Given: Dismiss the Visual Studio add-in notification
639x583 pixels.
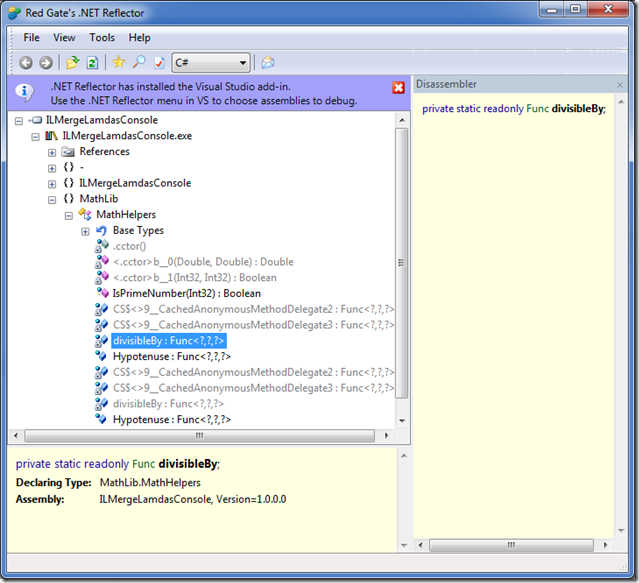Looking at the screenshot, I should pyautogui.click(x=398, y=88).
